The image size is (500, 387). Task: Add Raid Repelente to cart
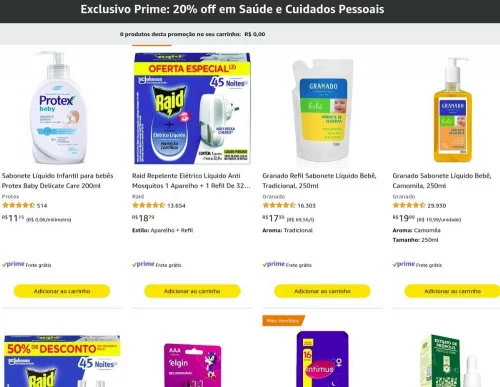(x=192, y=291)
